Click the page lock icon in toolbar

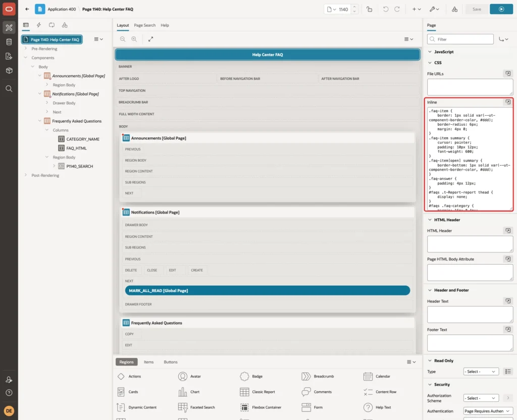(x=369, y=9)
